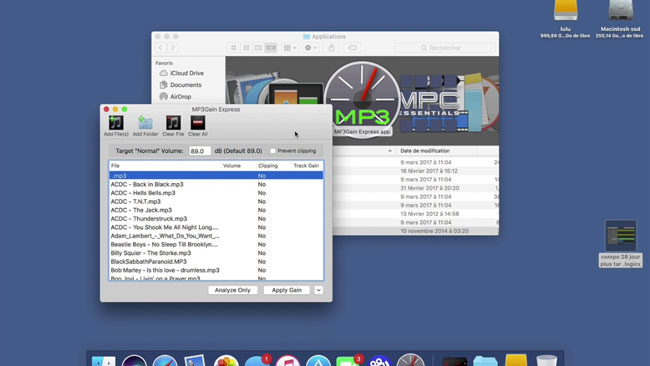650x366 pixels.
Task: Sort by the Track Gain column header
Action: point(306,166)
